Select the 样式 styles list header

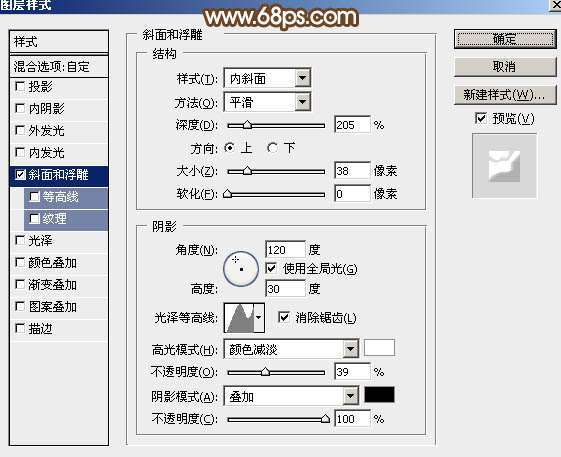[x=59, y=42]
